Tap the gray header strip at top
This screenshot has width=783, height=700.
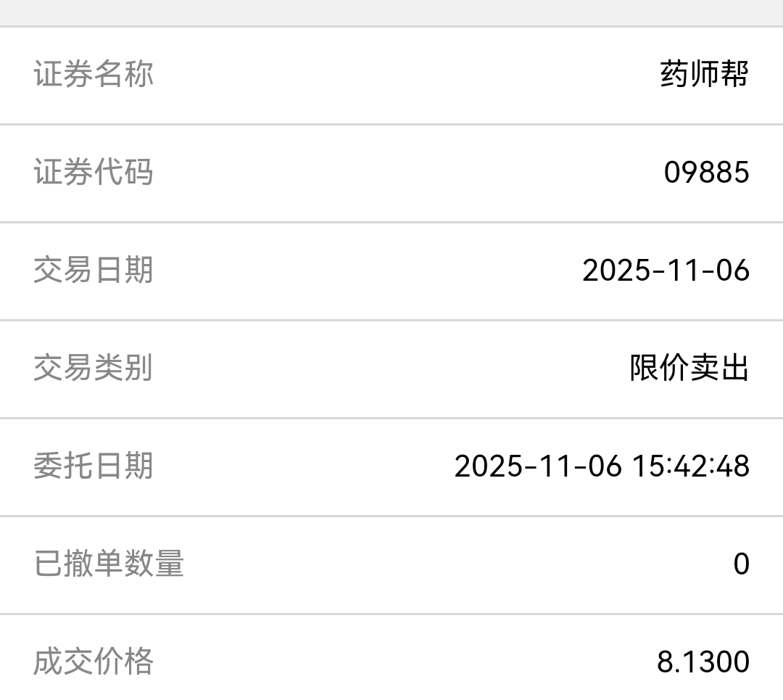point(391,12)
